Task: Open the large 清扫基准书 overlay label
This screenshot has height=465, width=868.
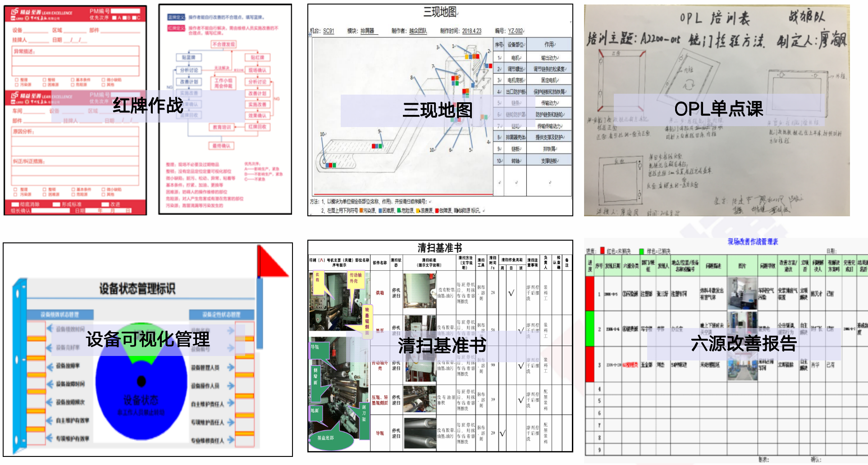Action: point(442,346)
